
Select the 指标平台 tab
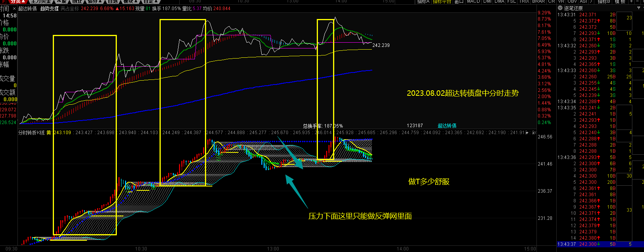pyautogui.click(x=442, y=2)
